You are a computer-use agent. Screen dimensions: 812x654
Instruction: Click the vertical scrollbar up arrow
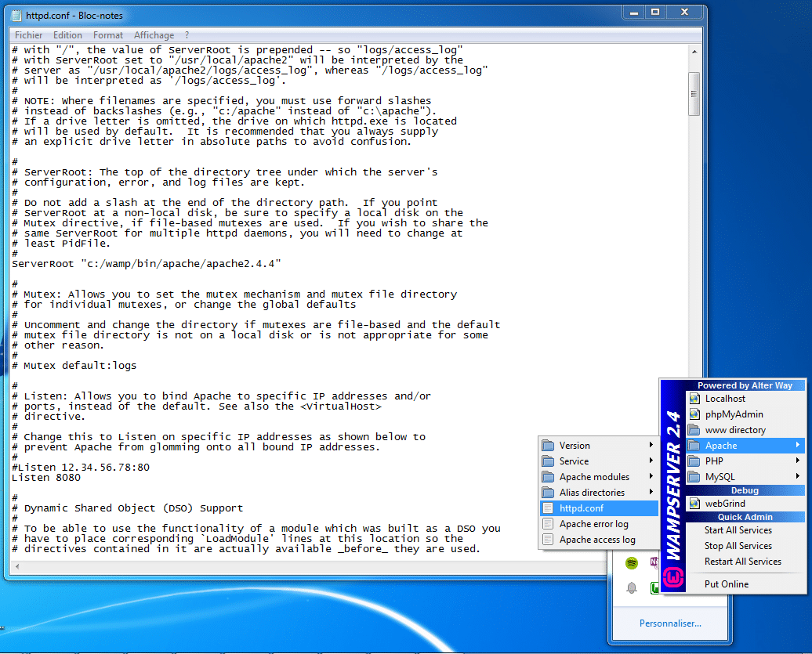(x=694, y=52)
